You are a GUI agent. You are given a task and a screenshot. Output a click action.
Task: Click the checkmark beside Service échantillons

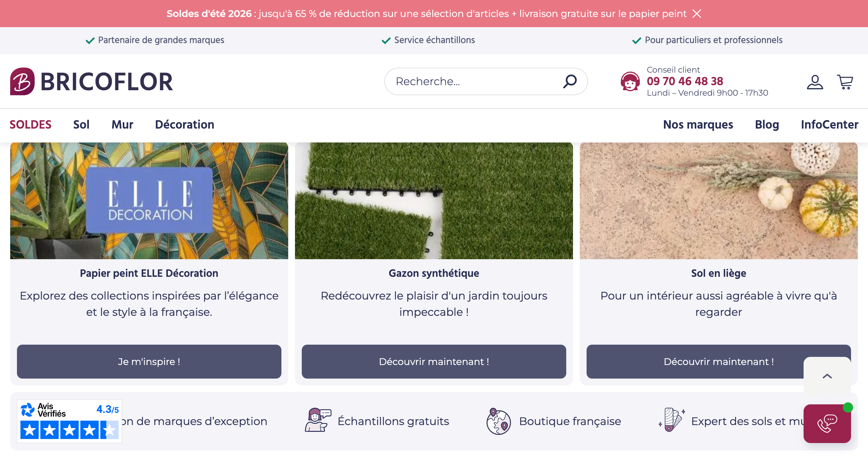pyautogui.click(x=386, y=41)
